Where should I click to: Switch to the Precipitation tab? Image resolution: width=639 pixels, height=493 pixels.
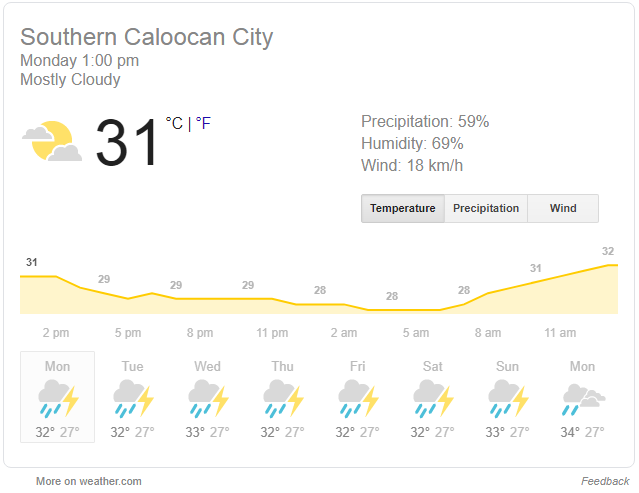pyautogui.click(x=486, y=209)
